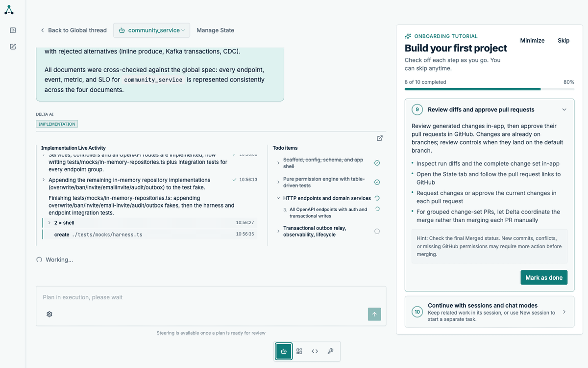Screen dimensions: 588x368
Task: Click 'Continue with sessions and chat modes' title
Action: pyautogui.click(x=483, y=305)
